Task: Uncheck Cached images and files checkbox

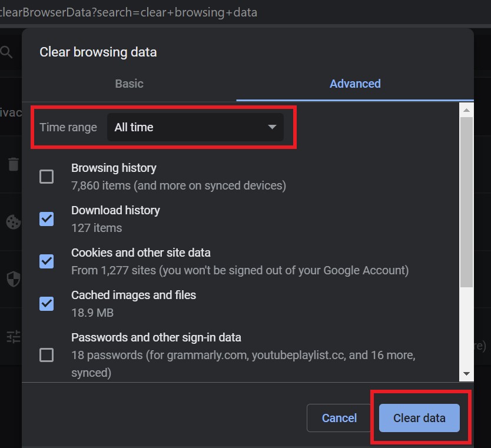Action: point(47,304)
